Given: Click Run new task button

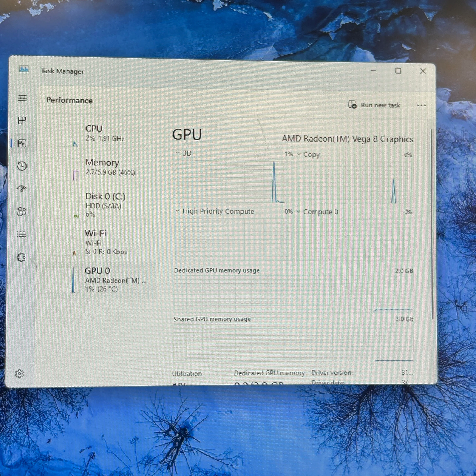Looking at the screenshot, I should coord(374,105).
